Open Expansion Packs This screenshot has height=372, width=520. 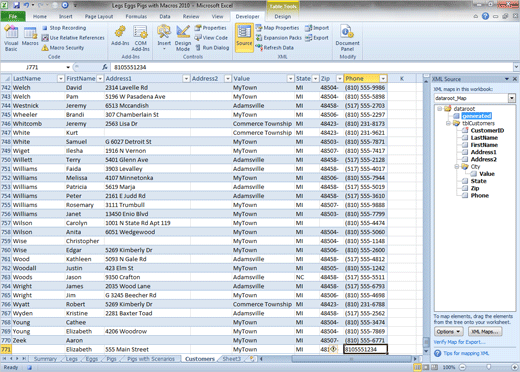[279, 38]
